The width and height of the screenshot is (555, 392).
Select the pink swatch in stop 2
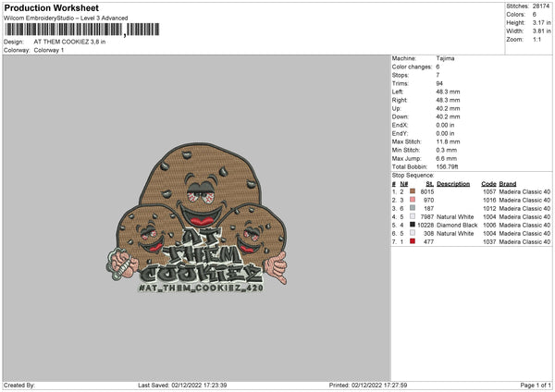tap(413, 200)
